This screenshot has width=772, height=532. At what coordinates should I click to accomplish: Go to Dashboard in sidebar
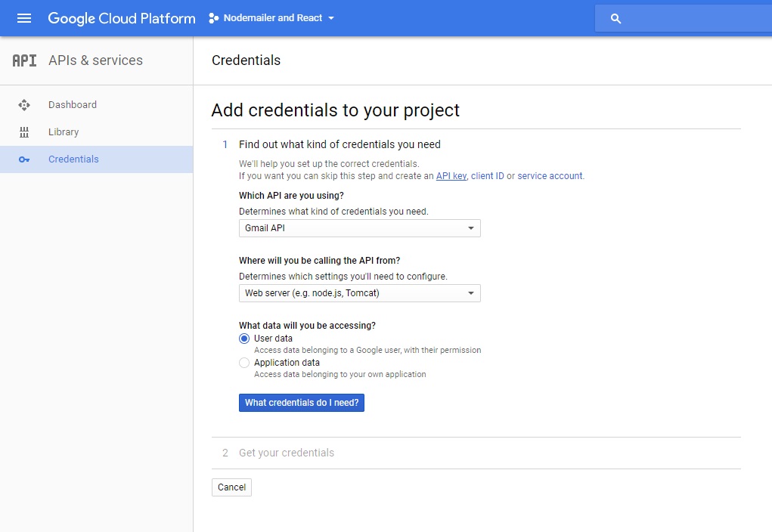pyautogui.click(x=73, y=105)
